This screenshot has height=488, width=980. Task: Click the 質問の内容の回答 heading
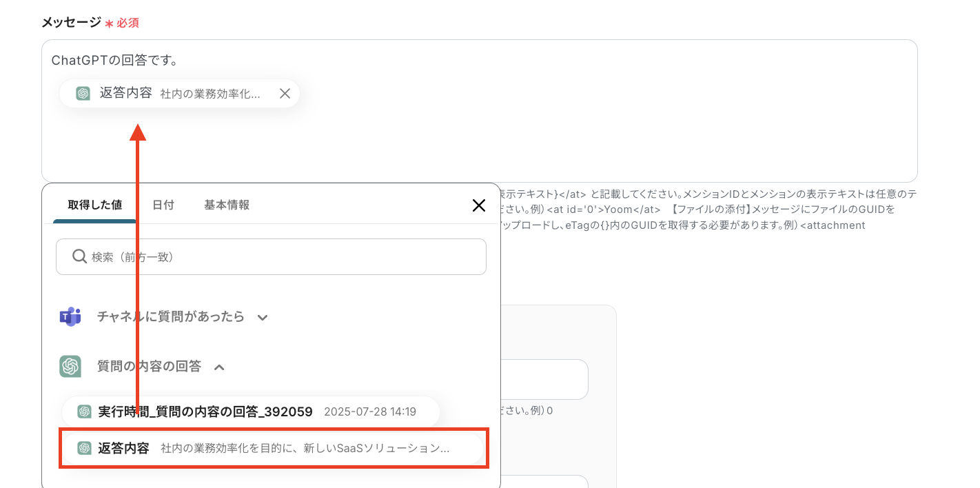150,367
